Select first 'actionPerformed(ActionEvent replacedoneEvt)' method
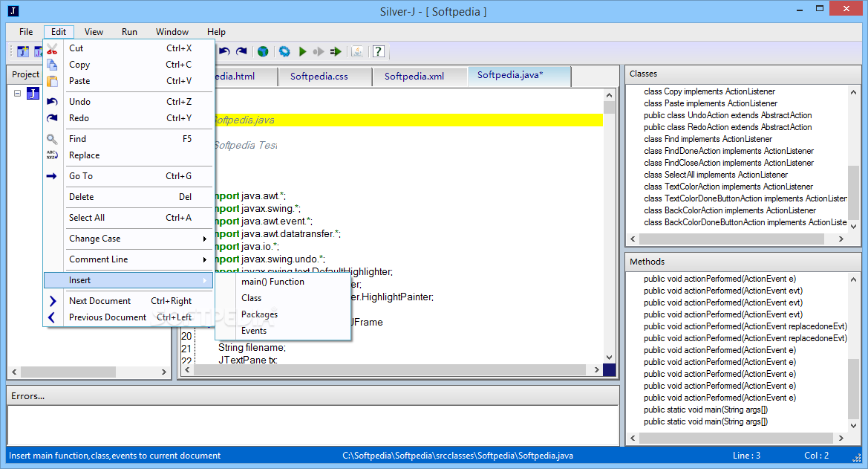 point(745,326)
